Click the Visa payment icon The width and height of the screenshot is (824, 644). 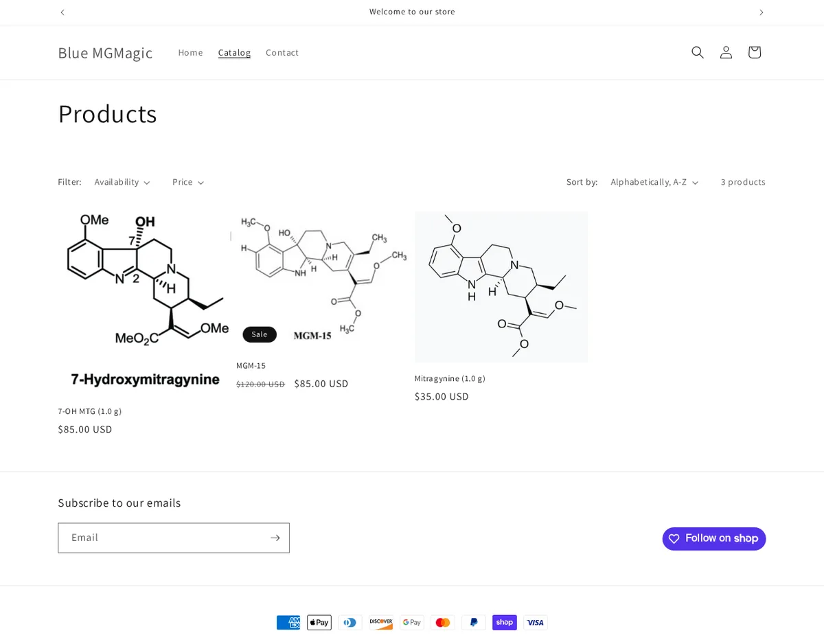[x=536, y=623]
